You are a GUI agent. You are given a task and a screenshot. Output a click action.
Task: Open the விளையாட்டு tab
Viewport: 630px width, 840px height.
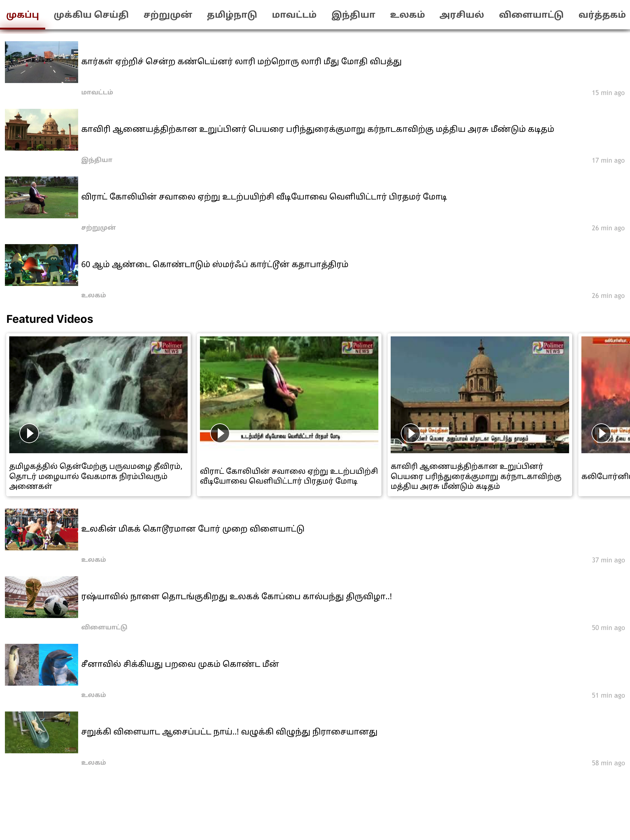[531, 15]
